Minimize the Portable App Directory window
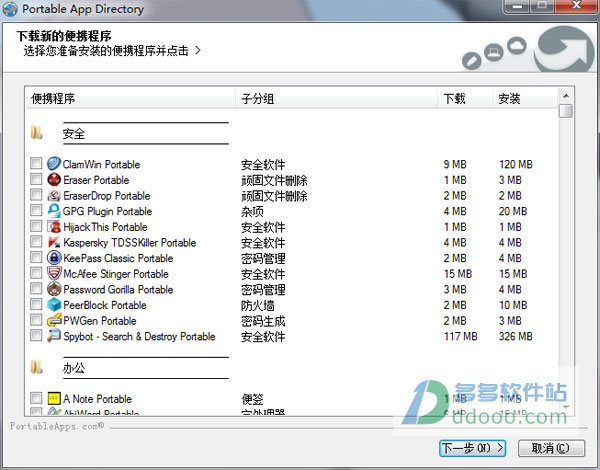Viewport: 600px width, 470px height. coord(518,7)
